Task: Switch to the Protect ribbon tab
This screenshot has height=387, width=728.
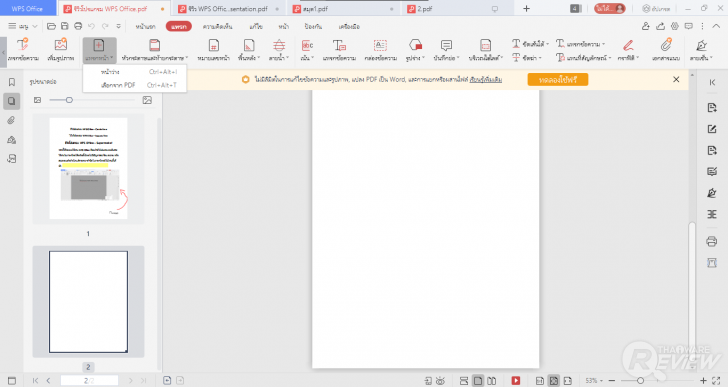Action: [313, 26]
